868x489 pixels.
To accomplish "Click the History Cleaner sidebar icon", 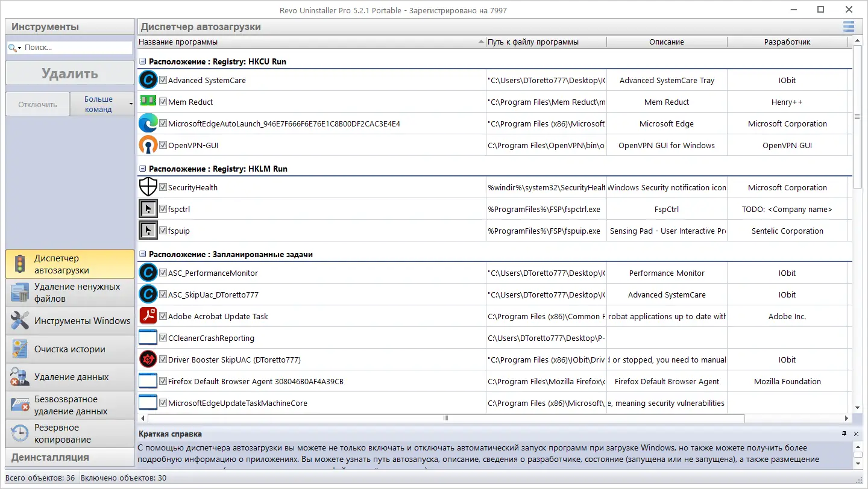I will pos(20,349).
